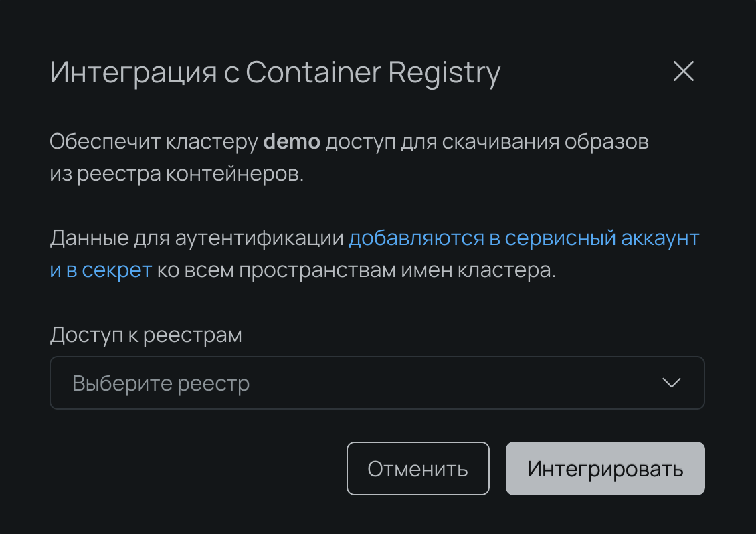Click the Выберите реестр placeholder text
The height and width of the screenshot is (534, 756).
161,382
